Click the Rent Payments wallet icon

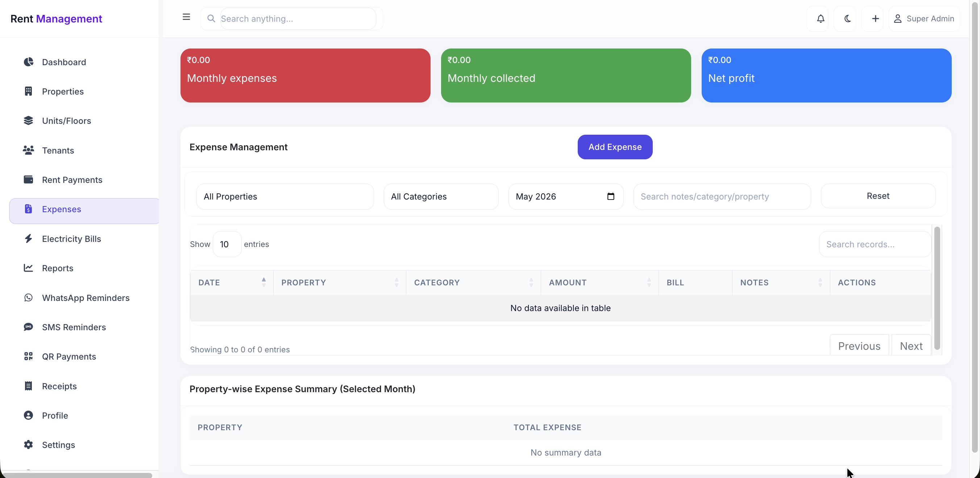click(x=29, y=179)
